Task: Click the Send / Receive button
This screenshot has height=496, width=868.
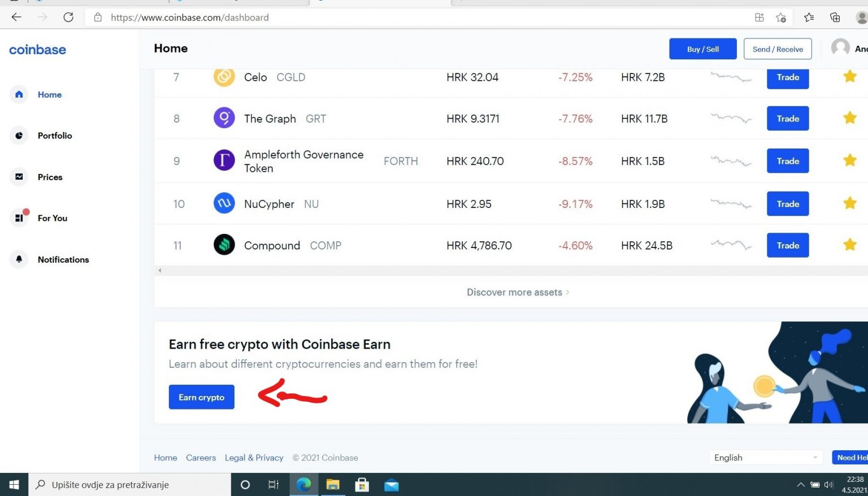Action: click(778, 49)
